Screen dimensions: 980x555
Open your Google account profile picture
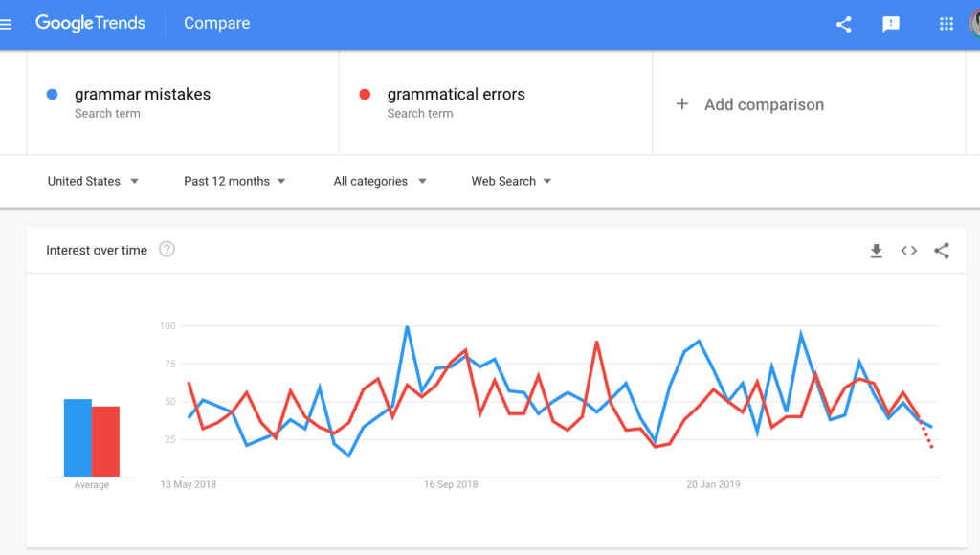point(975,24)
